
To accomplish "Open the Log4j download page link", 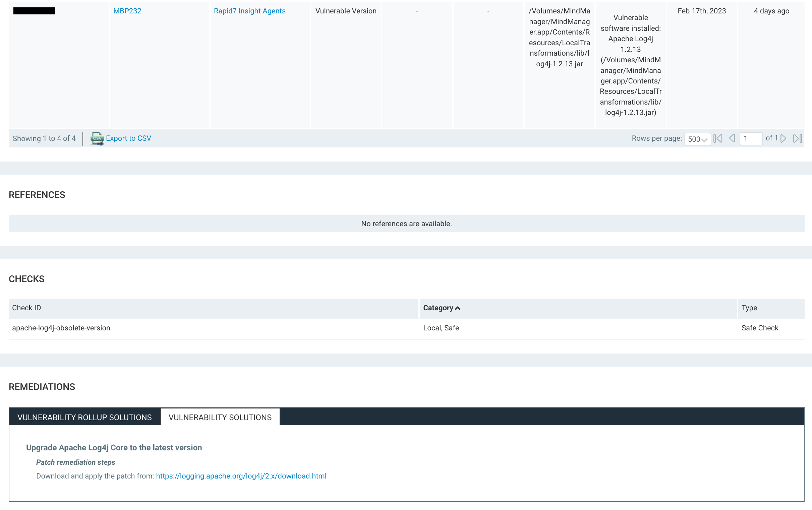I will tap(241, 476).
